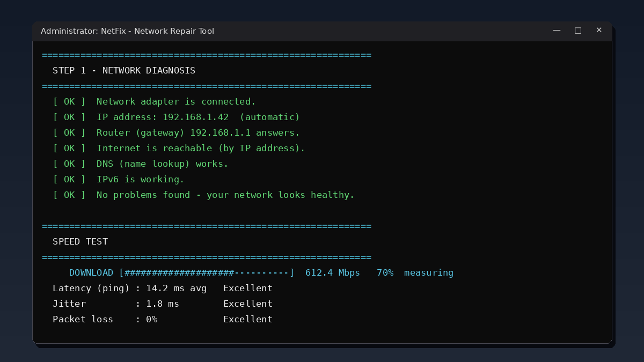Click the 'Excellent' rating for Packet loss

pyautogui.click(x=248, y=320)
